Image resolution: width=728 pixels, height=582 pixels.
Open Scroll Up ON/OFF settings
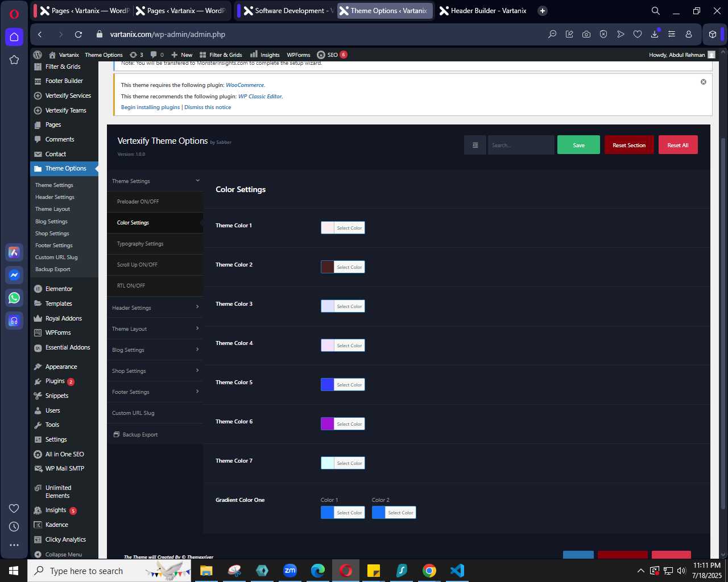tap(155, 265)
